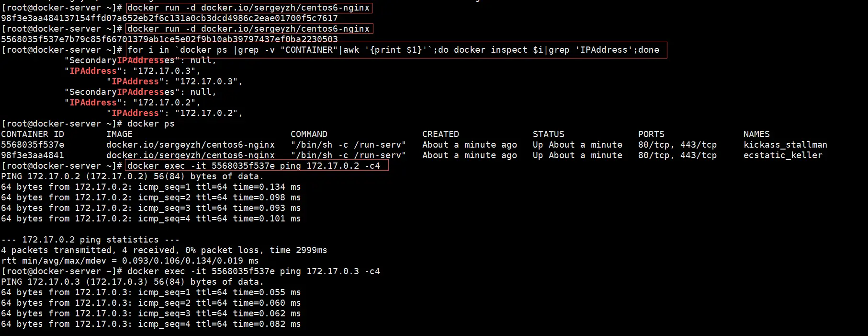868x336 pixels.
Task: Click the name ecstatic_keller
Action: point(783,155)
